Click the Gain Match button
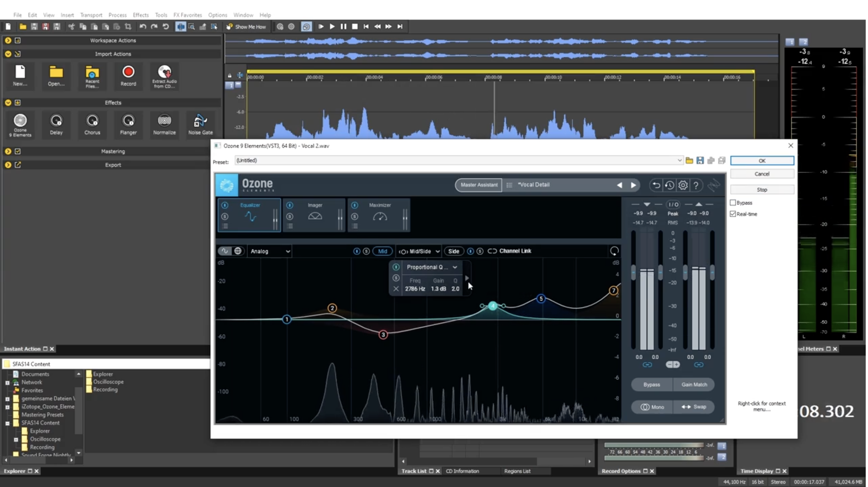Viewport: 868px width, 487px height. 694,384
